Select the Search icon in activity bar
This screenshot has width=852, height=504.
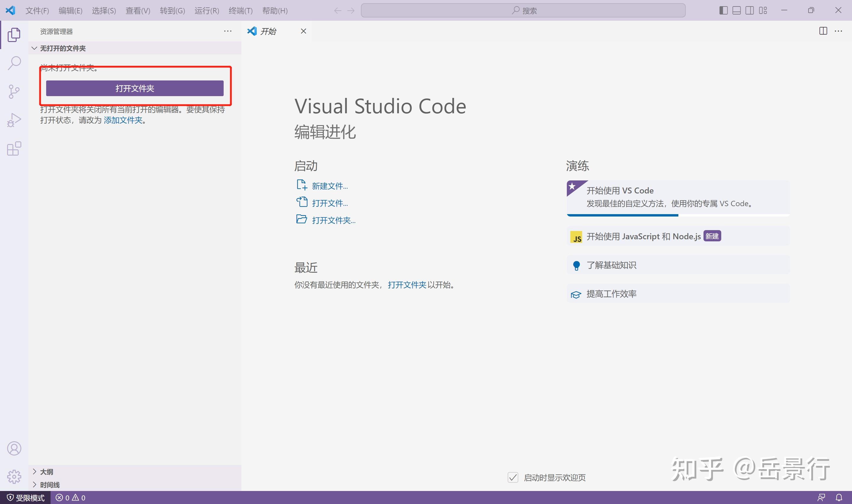[x=14, y=63]
